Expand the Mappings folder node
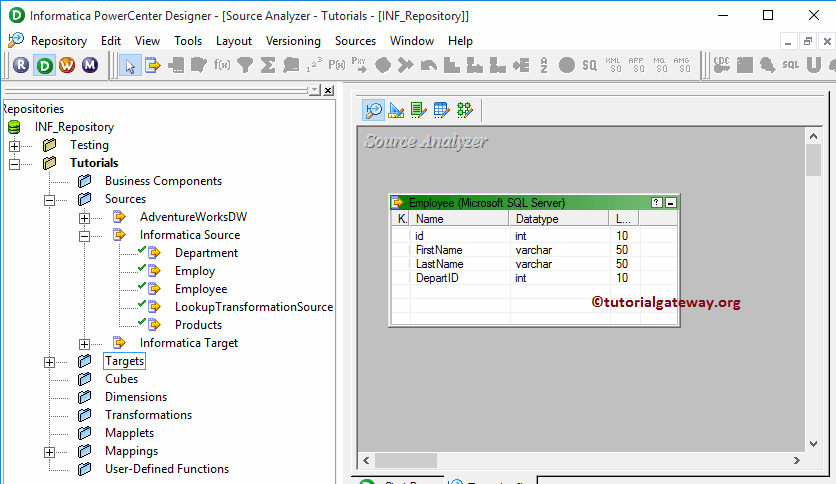This screenshot has height=484, width=836. pyautogui.click(x=49, y=452)
